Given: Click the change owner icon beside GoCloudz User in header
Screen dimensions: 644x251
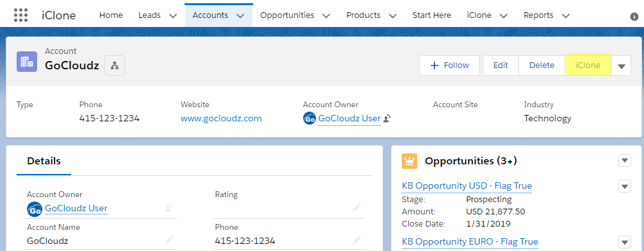Looking at the screenshot, I should coord(386,119).
